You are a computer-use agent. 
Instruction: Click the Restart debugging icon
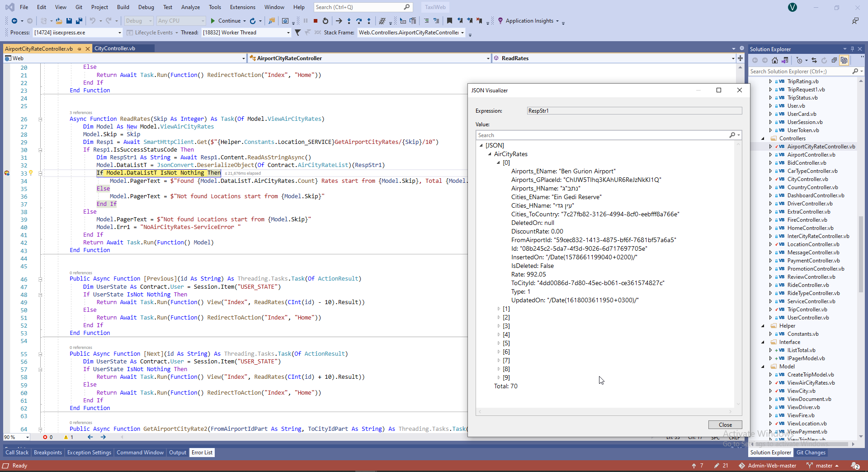pos(325,21)
